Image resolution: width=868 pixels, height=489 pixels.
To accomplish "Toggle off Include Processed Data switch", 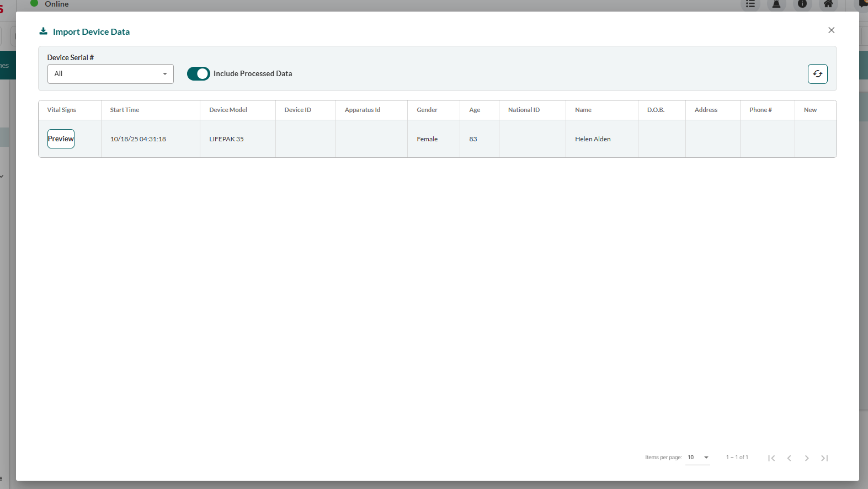I will (x=198, y=74).
